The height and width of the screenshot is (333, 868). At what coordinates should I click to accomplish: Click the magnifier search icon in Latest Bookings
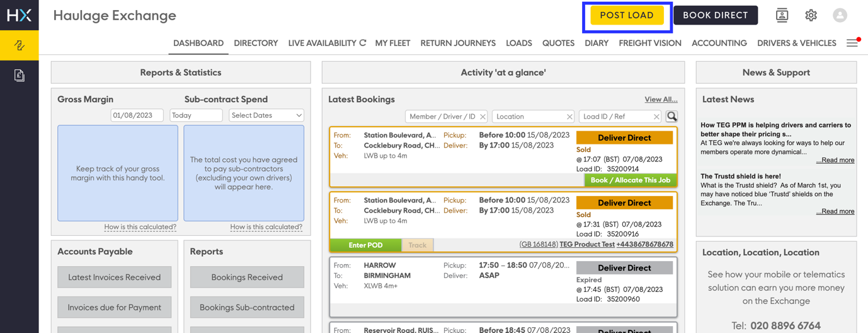tap(671, 116)
